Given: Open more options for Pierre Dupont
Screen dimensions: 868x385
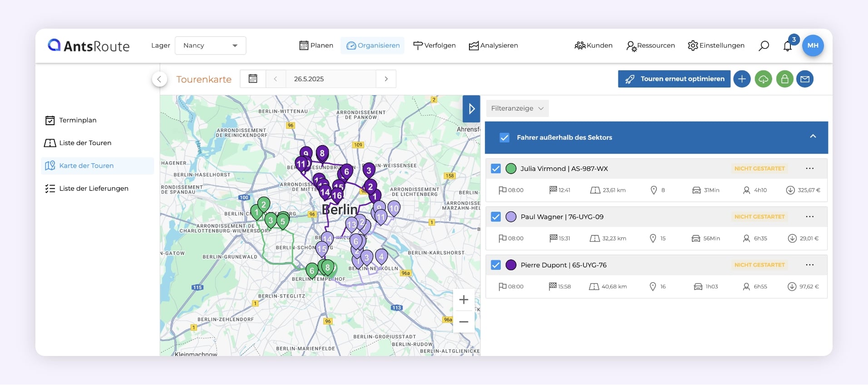Looking at the screenshot, I should 809,265.
